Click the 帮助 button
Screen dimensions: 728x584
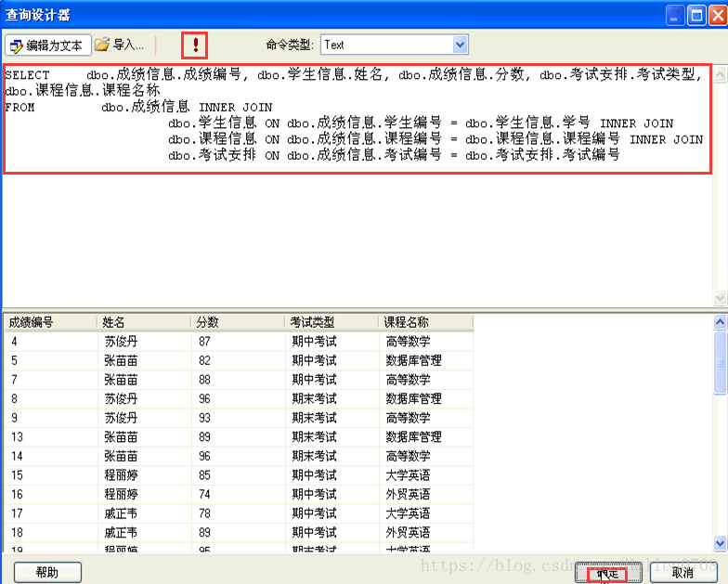[47, 572]
